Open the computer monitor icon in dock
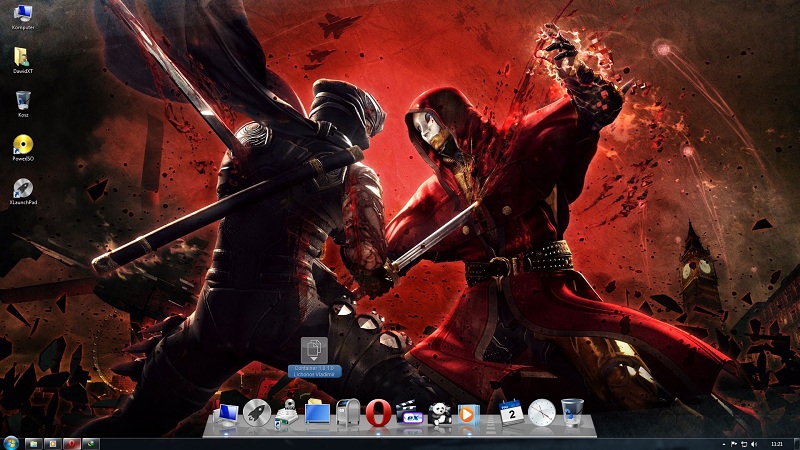Image resolution: width=800 pixels, height=450 pixels. click(226, 414)
